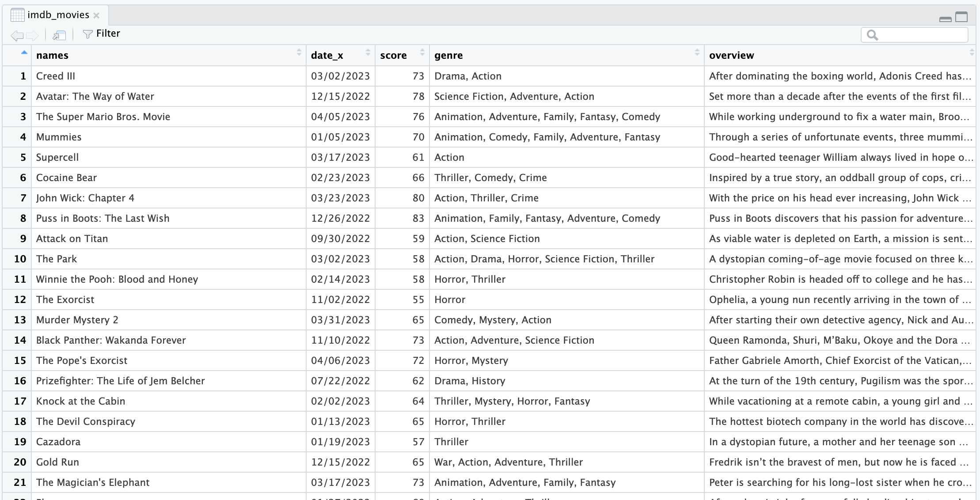Screen dimensions: 980x500
Task: Sort by date_x column arrows
Action: click(x=368, y=53)
